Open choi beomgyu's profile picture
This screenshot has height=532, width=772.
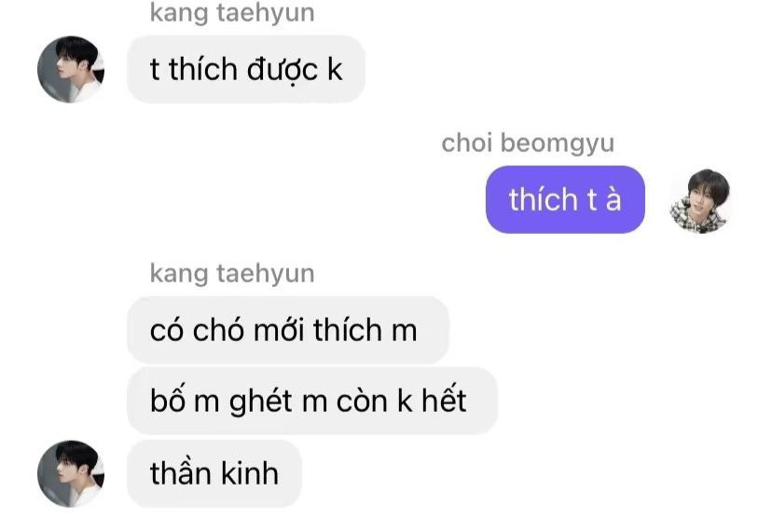[699, 201]
